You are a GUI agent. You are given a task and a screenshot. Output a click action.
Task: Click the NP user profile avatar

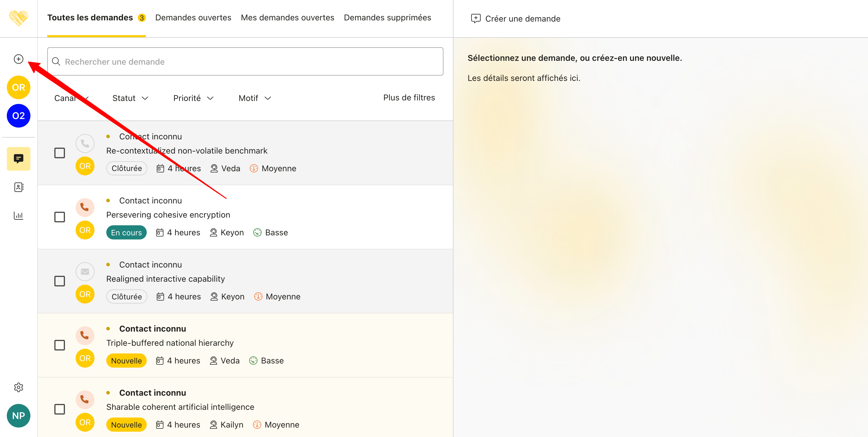19,415
